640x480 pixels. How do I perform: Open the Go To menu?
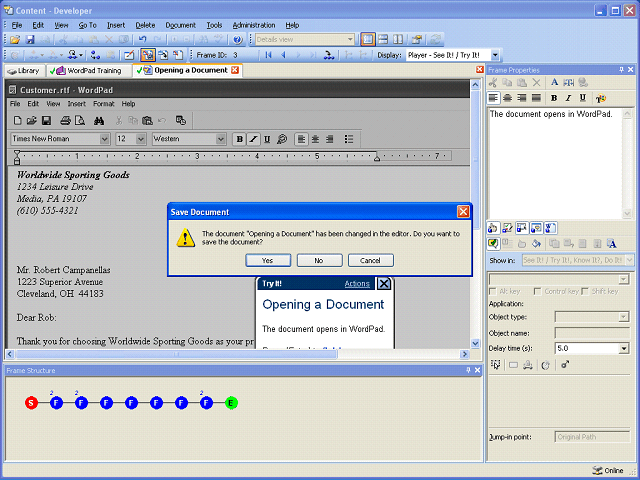point(87,25)
